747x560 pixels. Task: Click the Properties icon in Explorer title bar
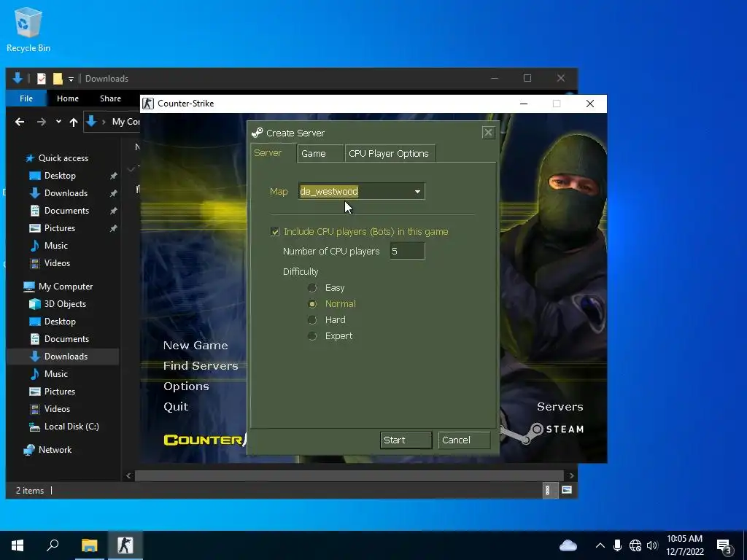[x=42, y=79]
